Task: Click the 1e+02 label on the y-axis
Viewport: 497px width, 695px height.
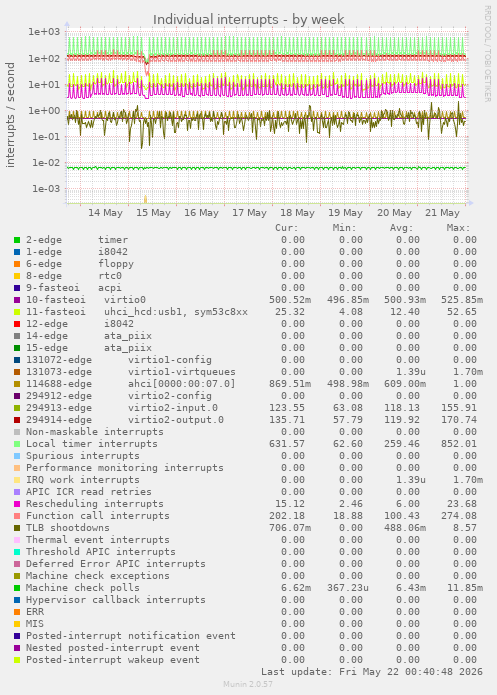Action: 44,59
